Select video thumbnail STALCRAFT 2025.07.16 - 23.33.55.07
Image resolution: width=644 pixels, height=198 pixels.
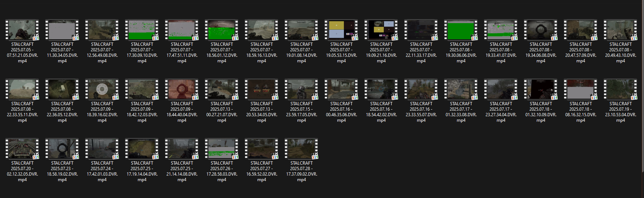[x=421, y=89]
